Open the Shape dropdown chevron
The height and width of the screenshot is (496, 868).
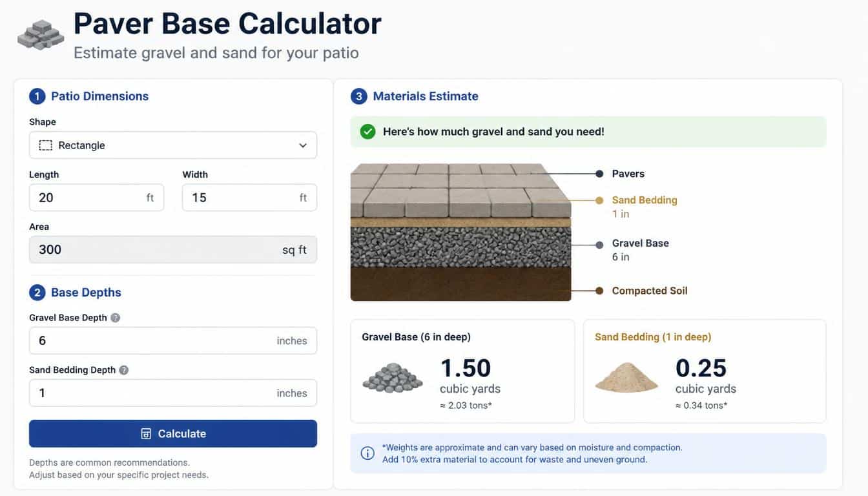click(x=303, y=145)
